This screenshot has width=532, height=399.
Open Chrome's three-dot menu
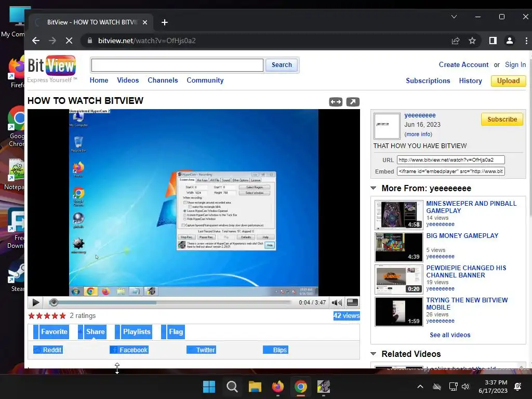pos(526,41)
